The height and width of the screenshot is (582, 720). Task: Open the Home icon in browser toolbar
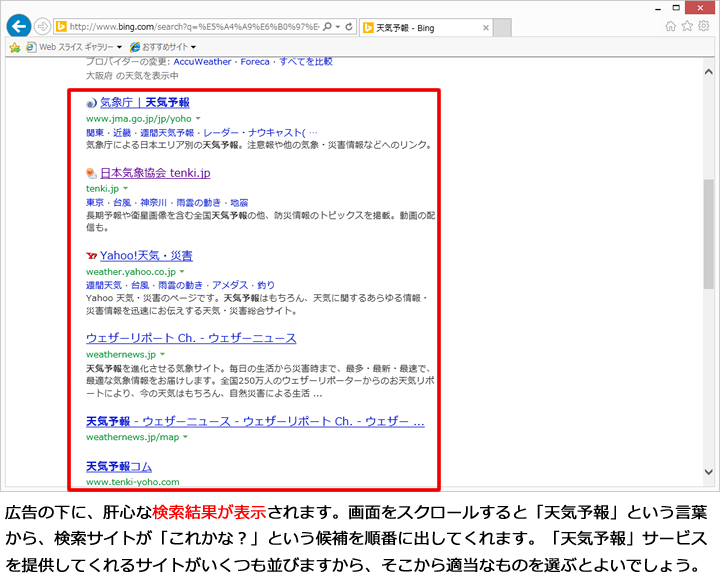click(670, 26)
